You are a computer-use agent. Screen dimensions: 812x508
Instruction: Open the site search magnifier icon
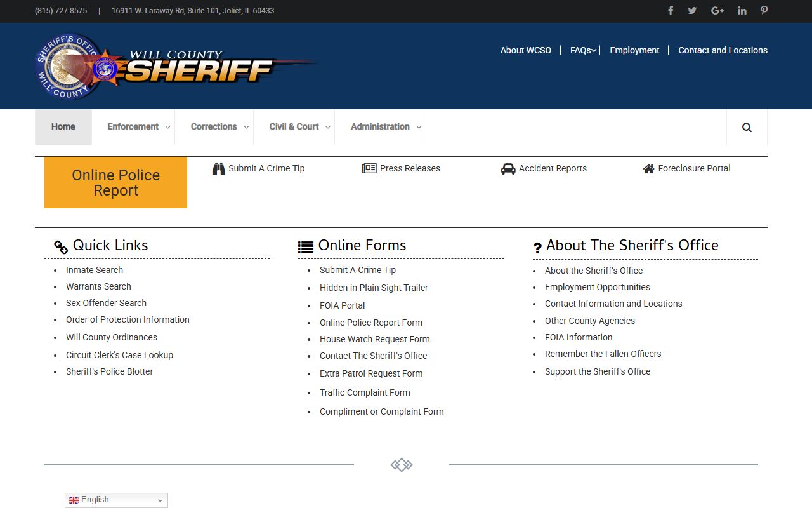(x=747, y=127)
